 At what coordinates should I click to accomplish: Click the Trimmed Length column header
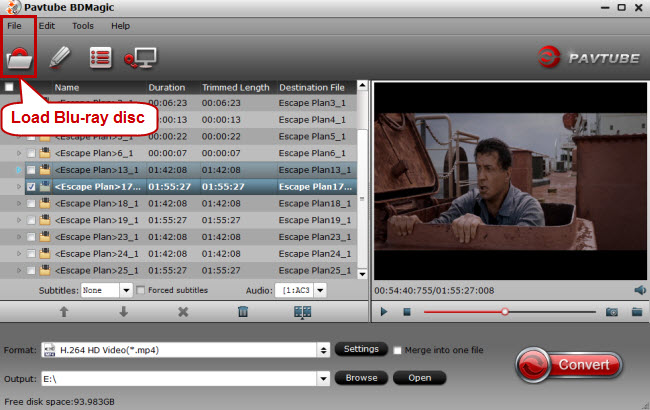(235, 87)
